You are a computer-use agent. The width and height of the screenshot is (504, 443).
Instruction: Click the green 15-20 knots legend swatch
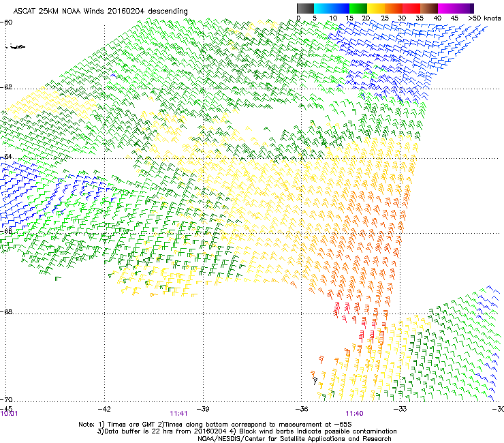pyautogui.click(x=358, y=8)
